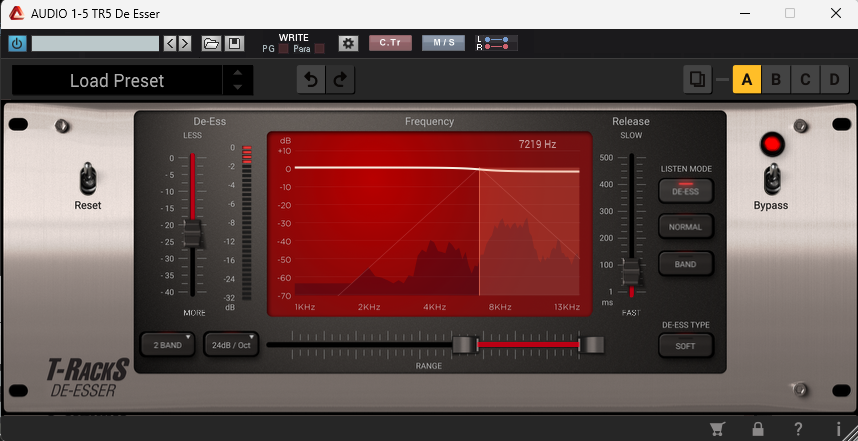Select preset slot C
This screenshot has width=858, height=441.
tap(805, 80)
